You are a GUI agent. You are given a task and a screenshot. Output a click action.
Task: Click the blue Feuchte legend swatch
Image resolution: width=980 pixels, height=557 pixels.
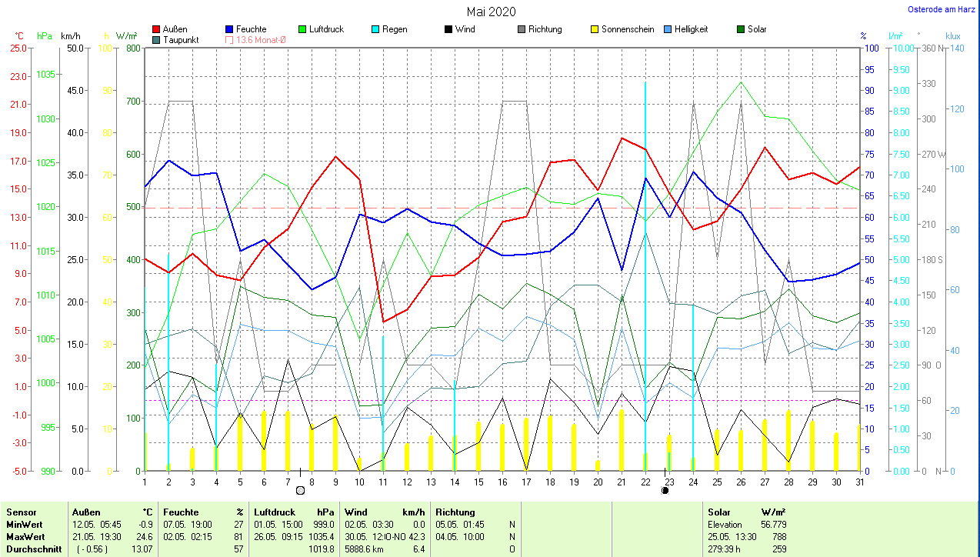tap(230, 29)
